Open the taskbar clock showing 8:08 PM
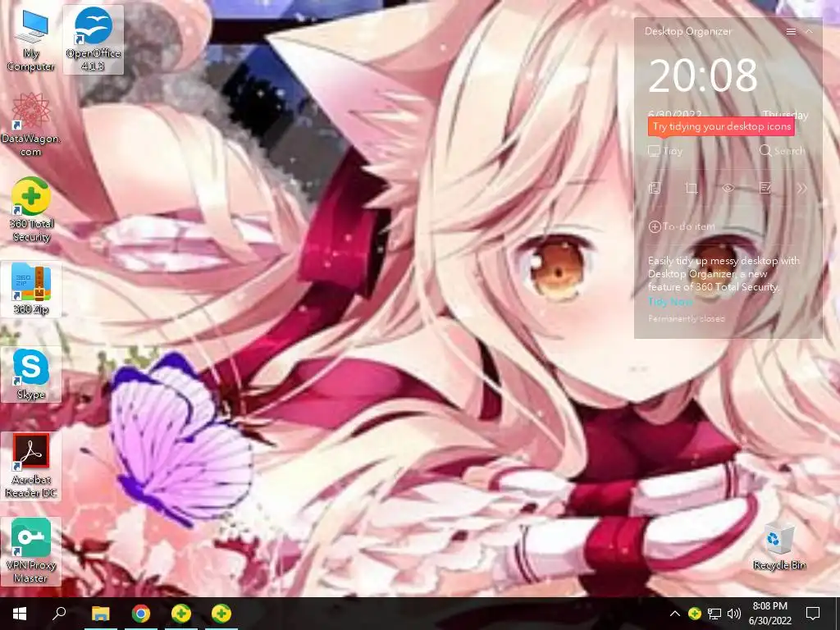The height and width of the screenshot is (630, 840). [769, 614]
